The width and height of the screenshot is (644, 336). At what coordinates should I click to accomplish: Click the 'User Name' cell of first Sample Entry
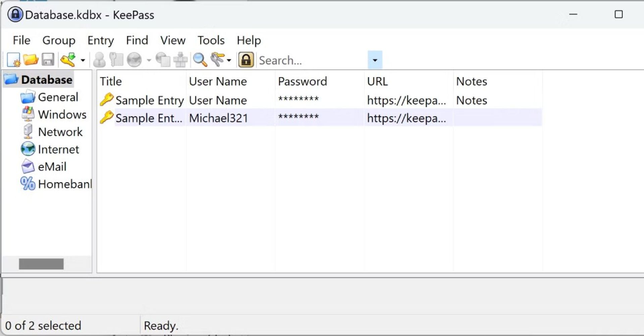click(218, 100)
